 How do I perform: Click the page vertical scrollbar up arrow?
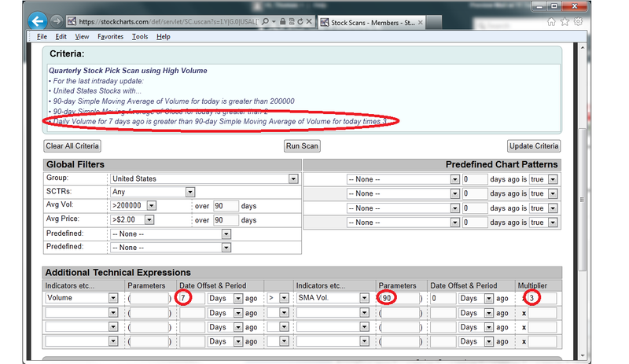pyautogui.click(x=583, y=47)
